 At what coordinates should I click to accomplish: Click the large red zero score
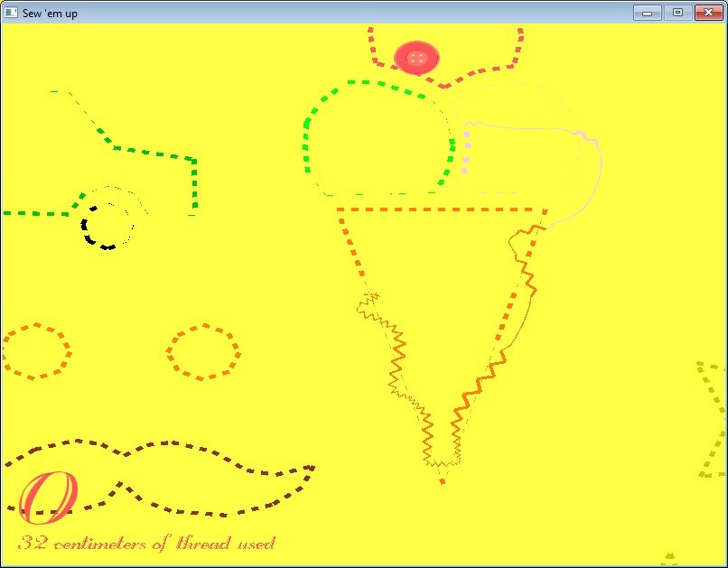[47, 498]
